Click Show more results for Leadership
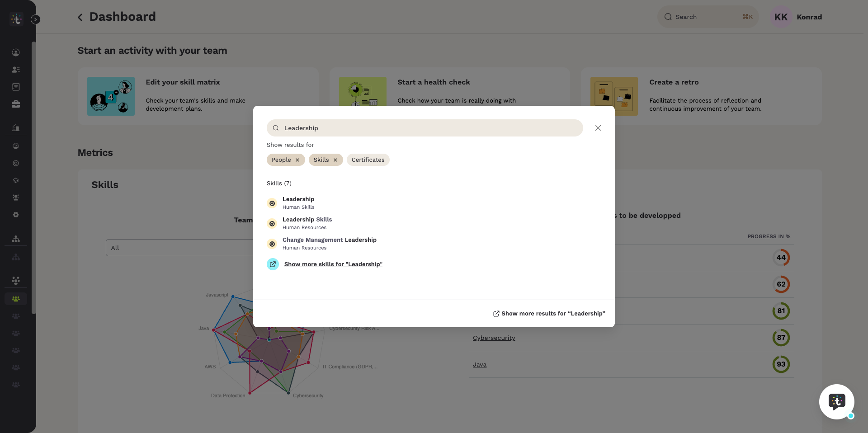Image resolution: width=868 pixels, height=433 pixels. (549, 314)
